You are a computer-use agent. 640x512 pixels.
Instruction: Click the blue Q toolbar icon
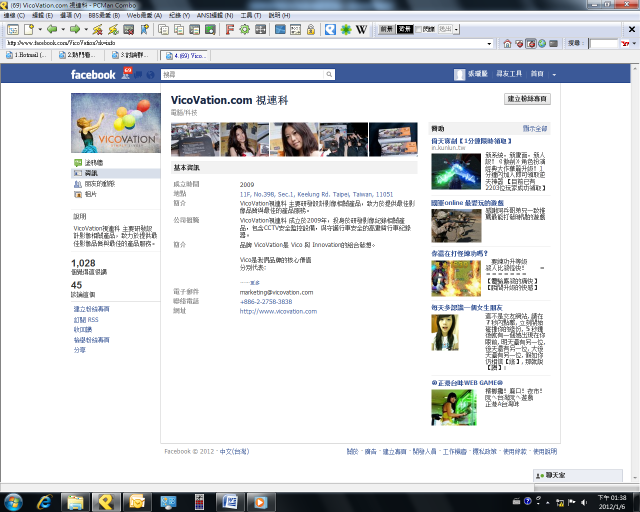pyautogui.click(x=331, y=29)
